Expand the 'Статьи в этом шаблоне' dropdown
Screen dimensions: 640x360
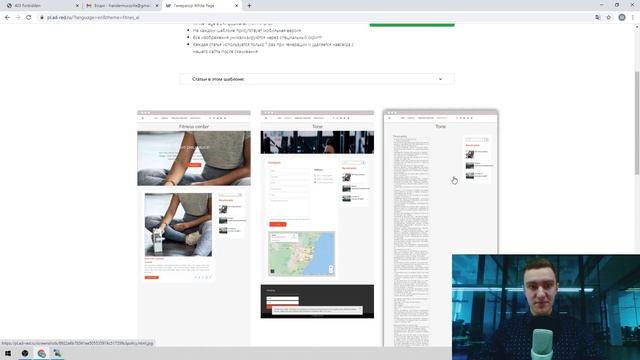tap(317, 79)
